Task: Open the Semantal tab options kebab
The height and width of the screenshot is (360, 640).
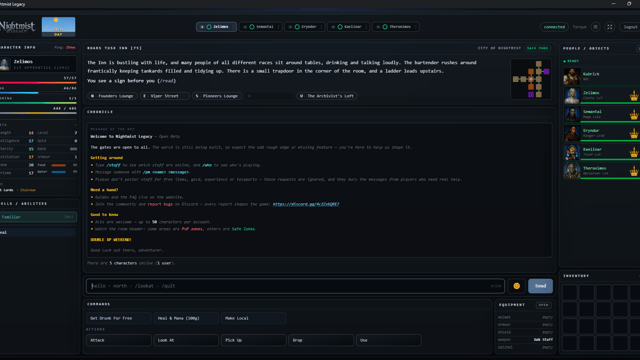Action: pyautogui.click(x=278, y=27)
